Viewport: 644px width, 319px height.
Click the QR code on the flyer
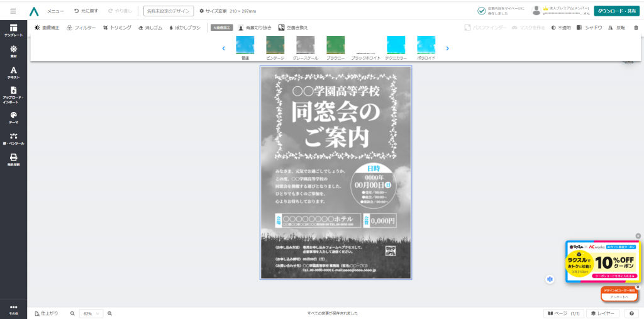pyautogui.click(x=390, y=251)
